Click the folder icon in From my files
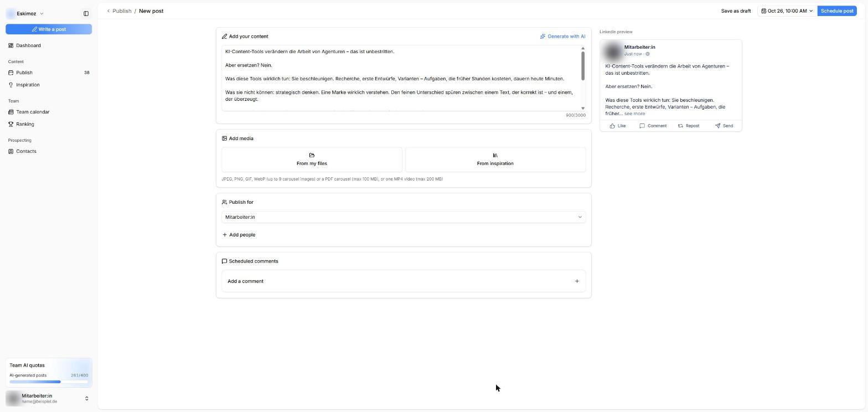This screenshot has width=868, height=412. coord(312,155)
